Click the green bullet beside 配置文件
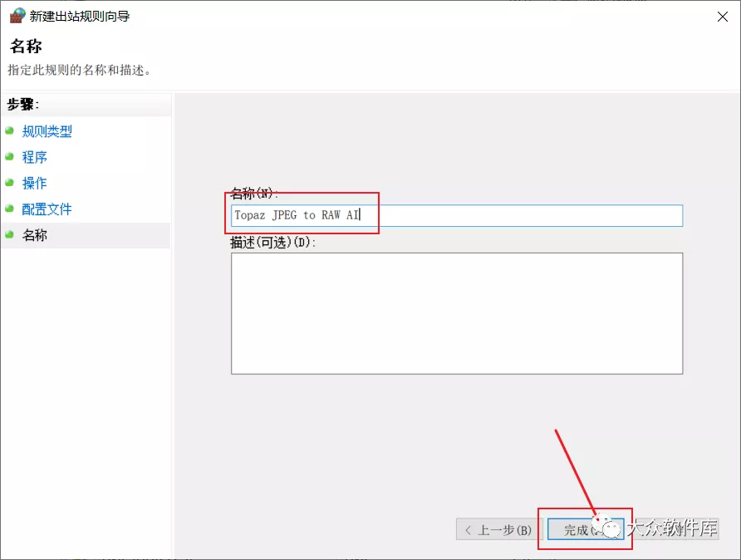The height and width of the screenshot is (560, 741). click(9, 209)
